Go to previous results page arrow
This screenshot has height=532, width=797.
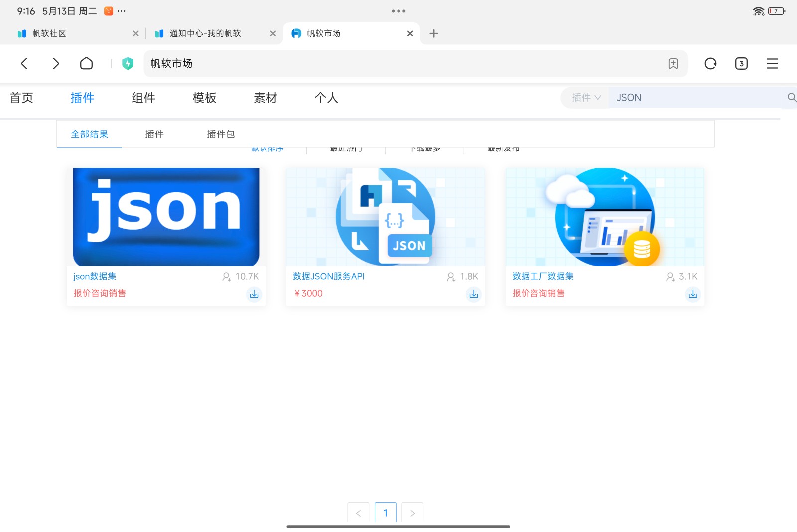tap(358, 513)
